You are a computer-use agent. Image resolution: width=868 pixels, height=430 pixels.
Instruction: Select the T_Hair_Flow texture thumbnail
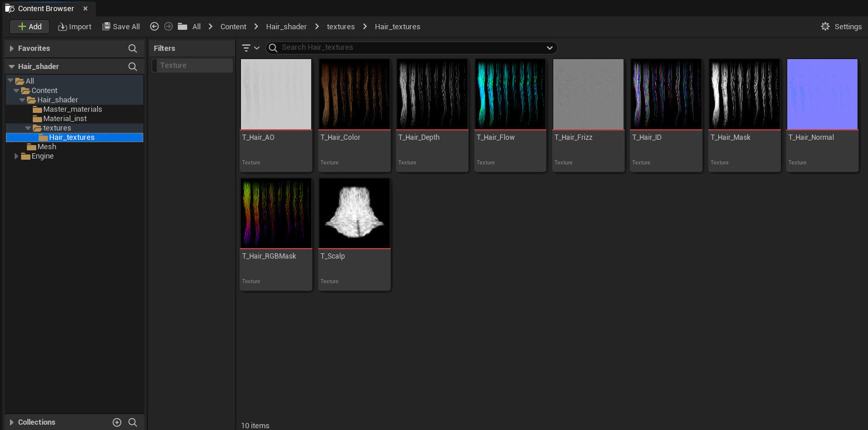tap(511, 94)
